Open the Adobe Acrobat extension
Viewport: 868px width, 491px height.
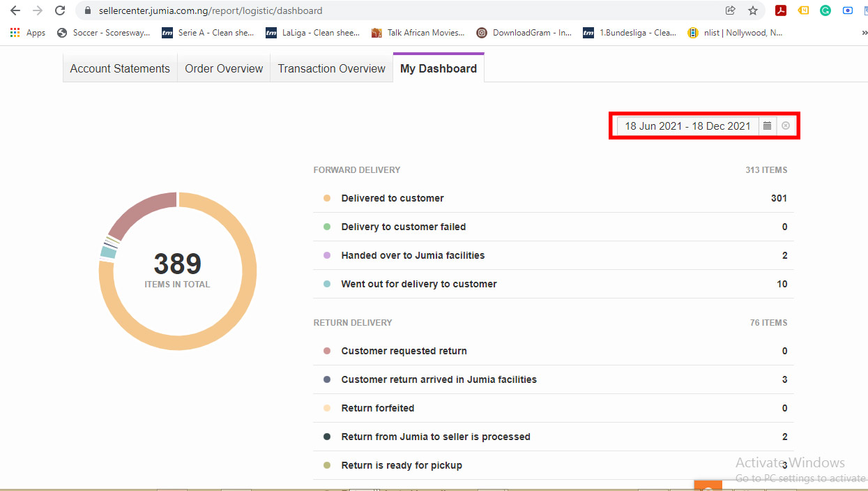point(781,10)
